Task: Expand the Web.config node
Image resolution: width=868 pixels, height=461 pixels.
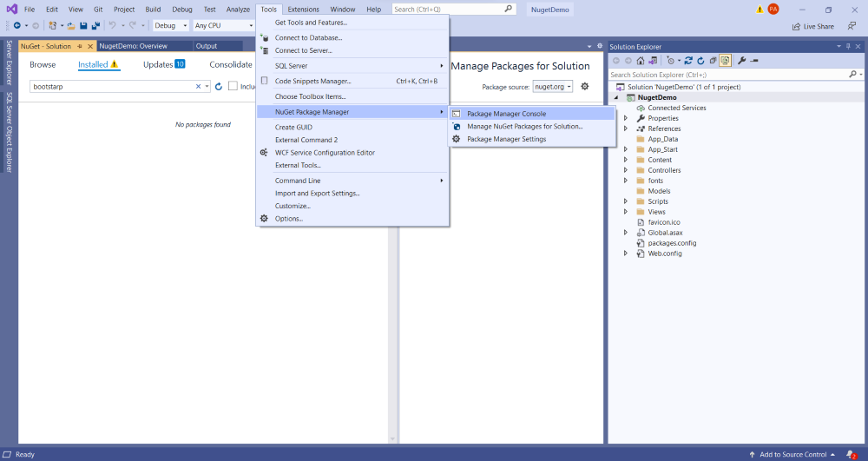Action: point(626,254)
